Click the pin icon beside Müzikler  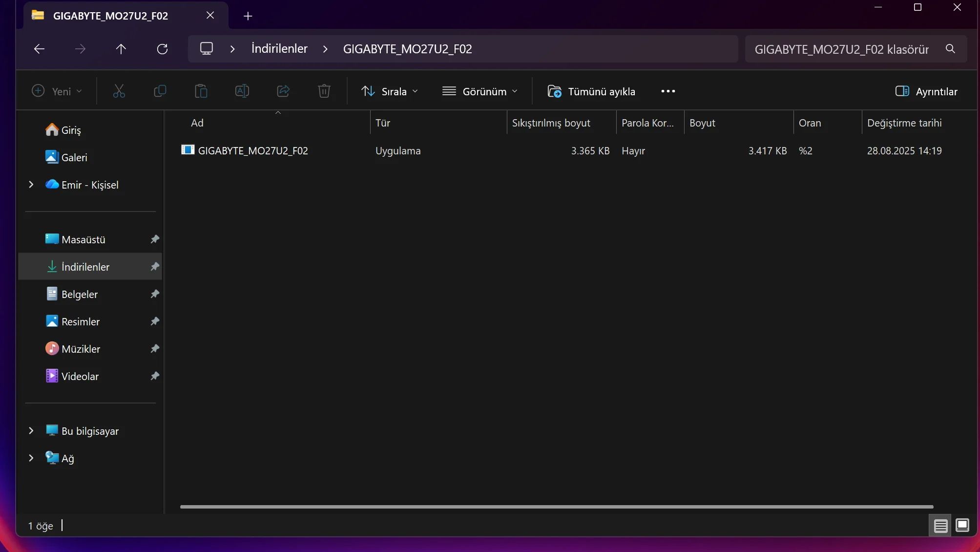(x=155, y=349)
